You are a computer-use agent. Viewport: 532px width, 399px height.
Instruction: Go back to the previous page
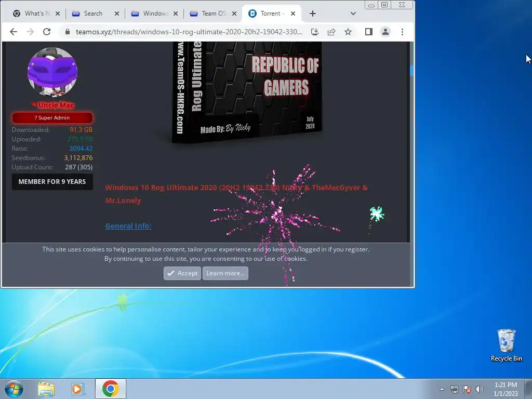click(13, 32)
